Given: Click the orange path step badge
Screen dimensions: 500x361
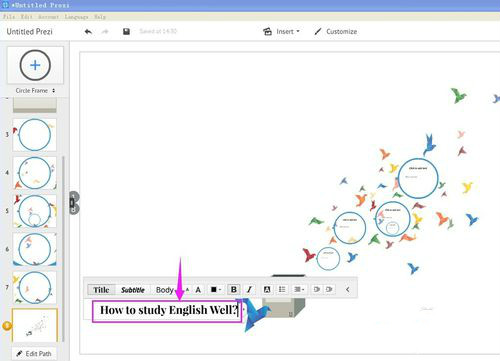Looking at the screenshot, I should pos(7,326).
